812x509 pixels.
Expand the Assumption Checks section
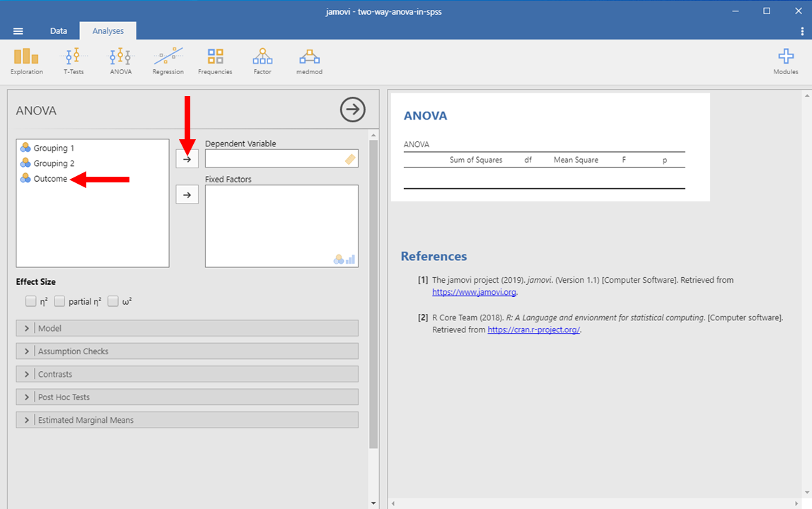tap(187, 351)
